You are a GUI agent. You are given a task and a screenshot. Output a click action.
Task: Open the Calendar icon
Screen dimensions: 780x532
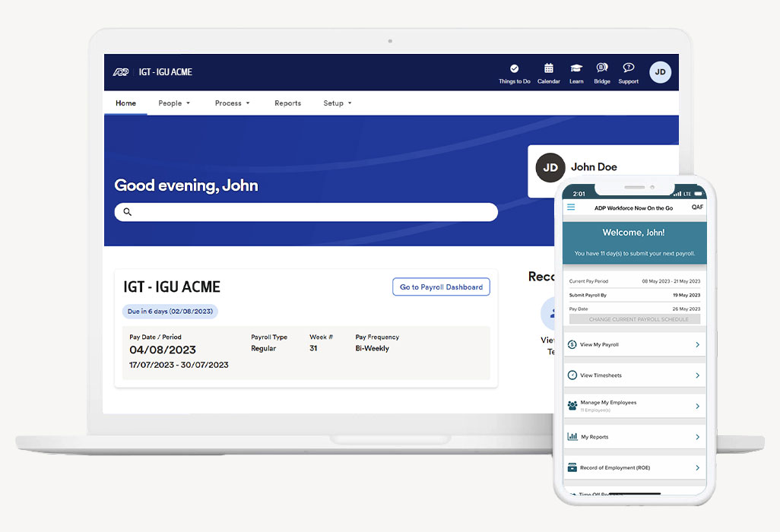(549, 68)
